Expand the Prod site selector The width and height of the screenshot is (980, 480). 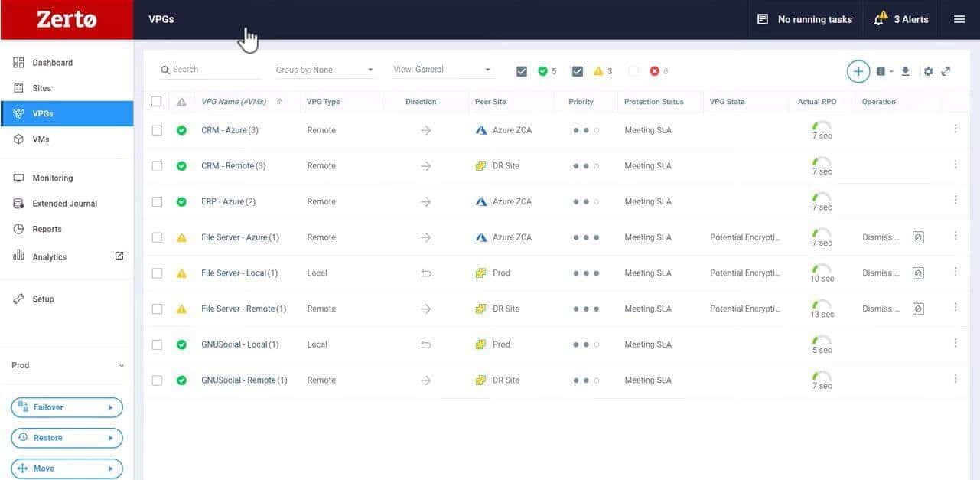coord(67,366)
